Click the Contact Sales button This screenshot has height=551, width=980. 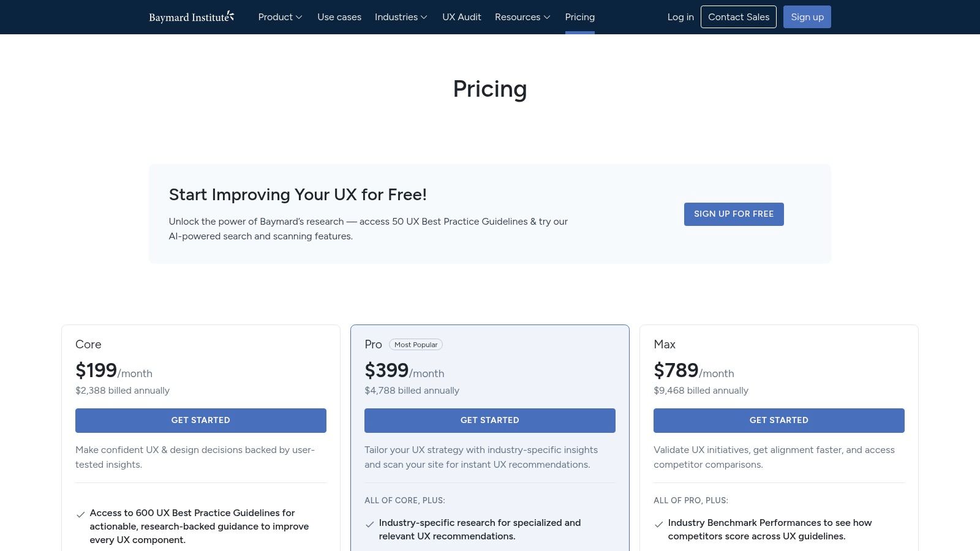pyautogui.click(x=739, y=17)
